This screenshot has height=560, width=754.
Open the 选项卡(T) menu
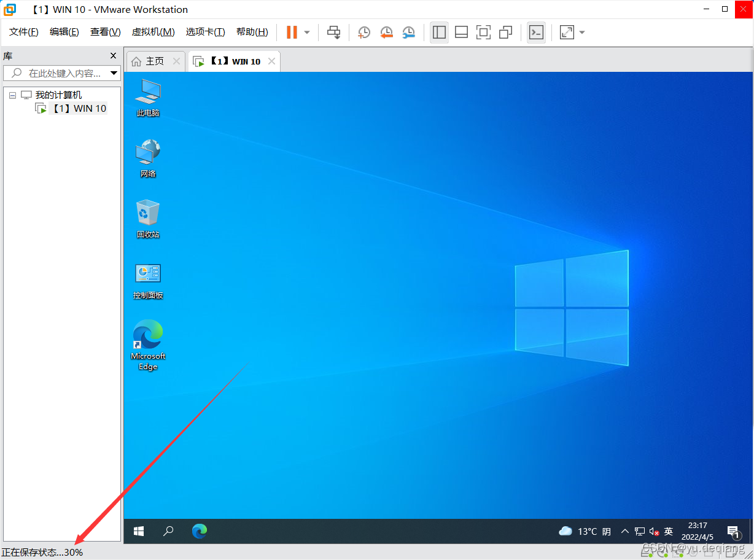[206, 32]
